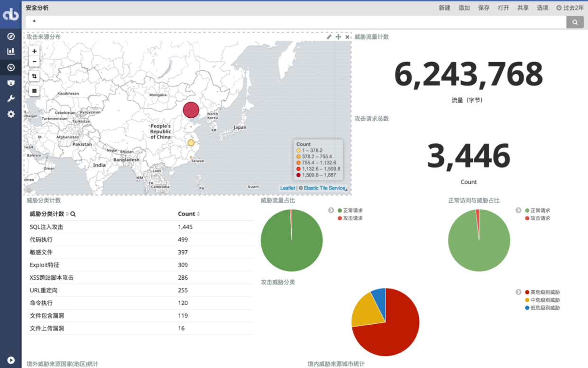This screenshot has height=368, width=588.
Task: Toggle legend arrow for 正常访问与威胁占比 chart
Action: 518,210
